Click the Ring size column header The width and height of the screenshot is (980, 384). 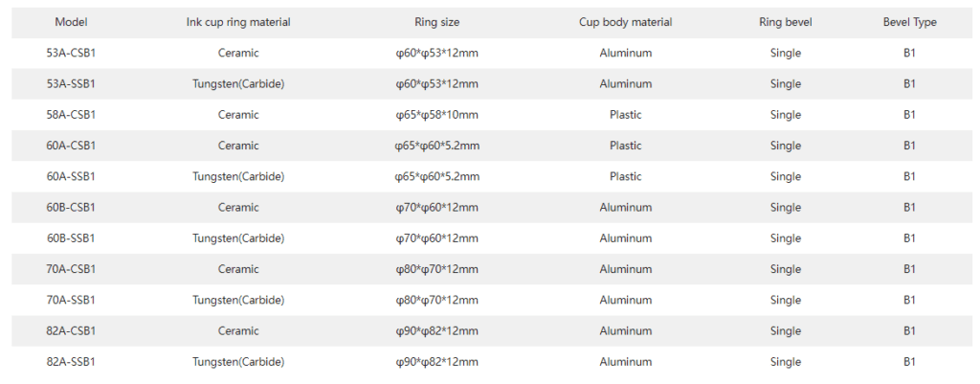pos(437,22)
